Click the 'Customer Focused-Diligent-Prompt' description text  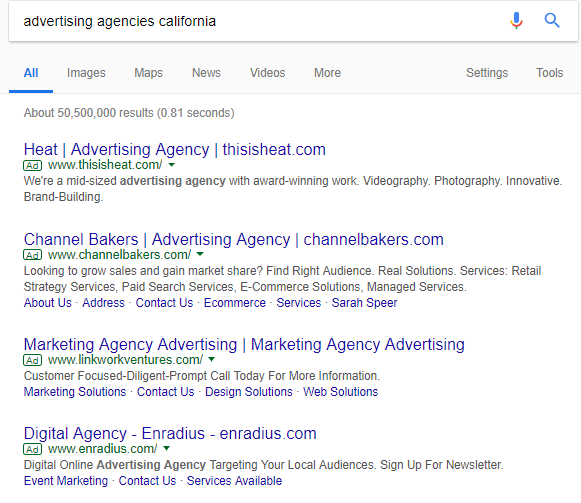click(202, 376)
